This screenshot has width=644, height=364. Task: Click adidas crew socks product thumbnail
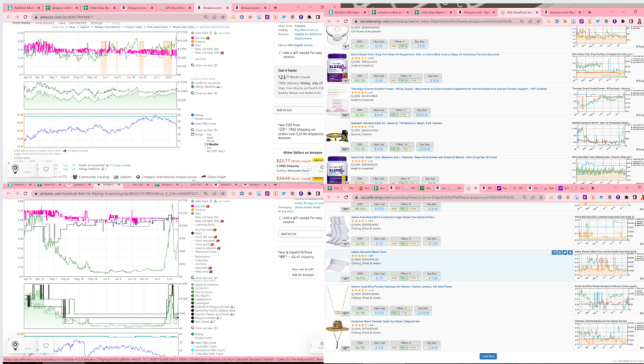337,230
